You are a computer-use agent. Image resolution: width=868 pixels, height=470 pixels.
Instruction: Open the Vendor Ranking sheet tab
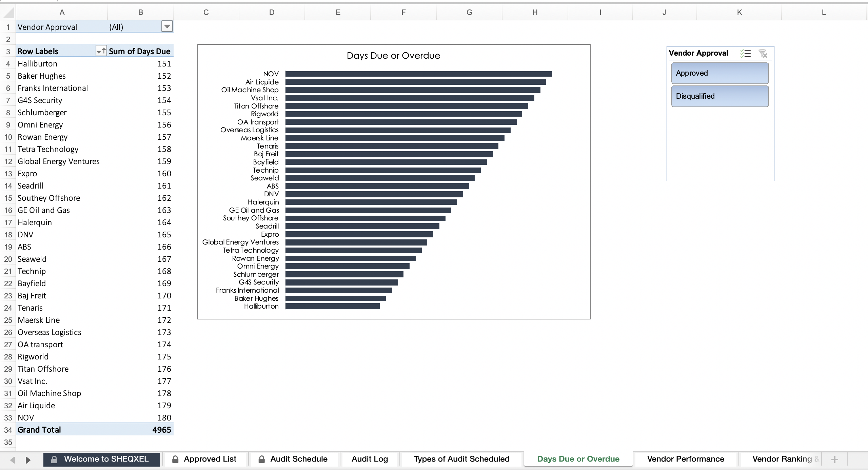click(782, 459)
